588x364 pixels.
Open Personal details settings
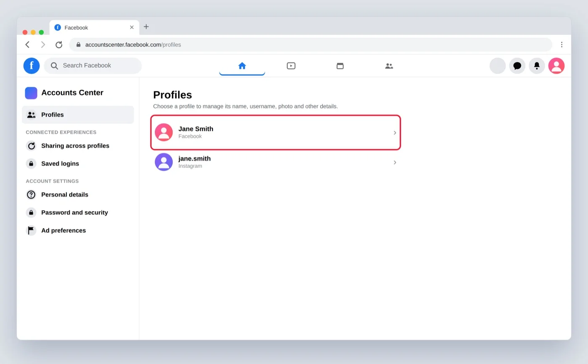[x=78, y=195]
